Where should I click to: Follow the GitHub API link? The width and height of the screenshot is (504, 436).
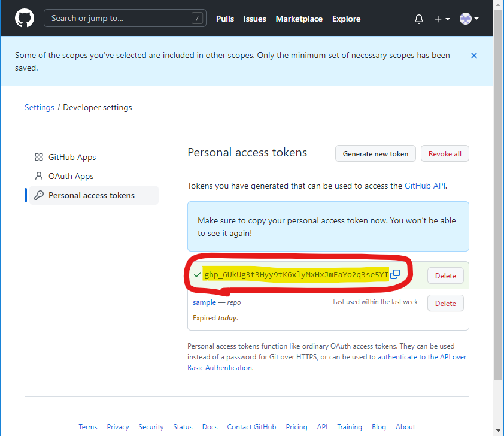(425, 186)
